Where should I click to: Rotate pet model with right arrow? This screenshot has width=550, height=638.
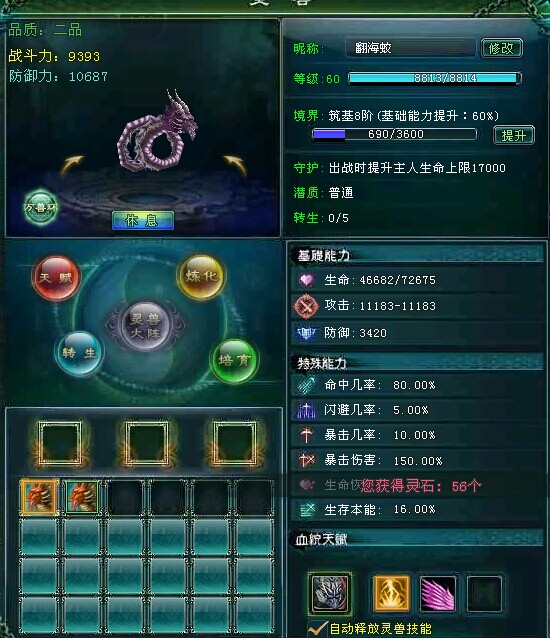click(235, 166)
